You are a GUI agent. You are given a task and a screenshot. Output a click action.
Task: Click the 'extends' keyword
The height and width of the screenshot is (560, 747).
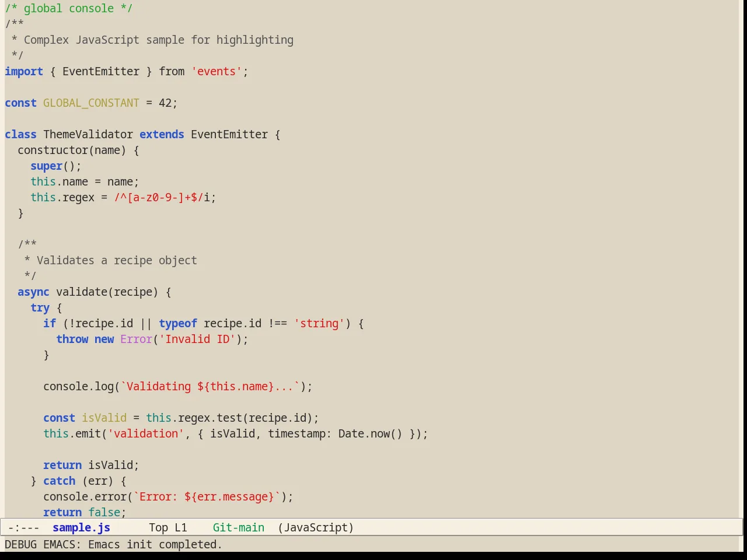[162, 134]
